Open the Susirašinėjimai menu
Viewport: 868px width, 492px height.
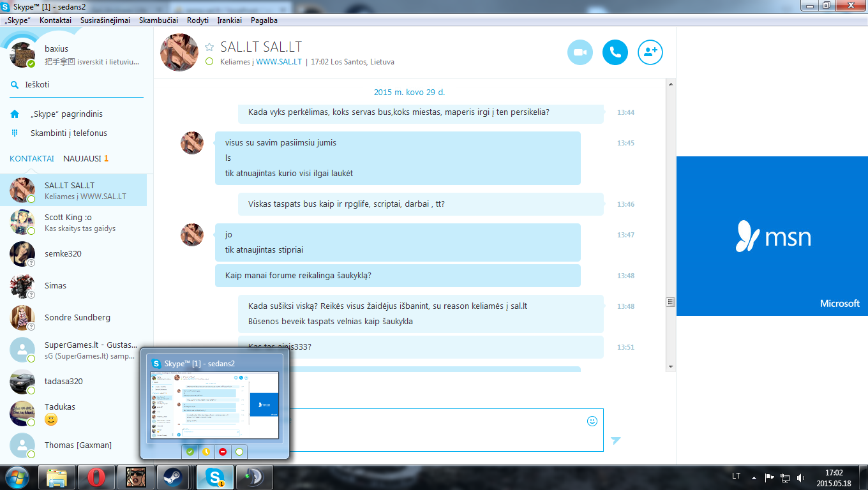(x=105, y=20)
